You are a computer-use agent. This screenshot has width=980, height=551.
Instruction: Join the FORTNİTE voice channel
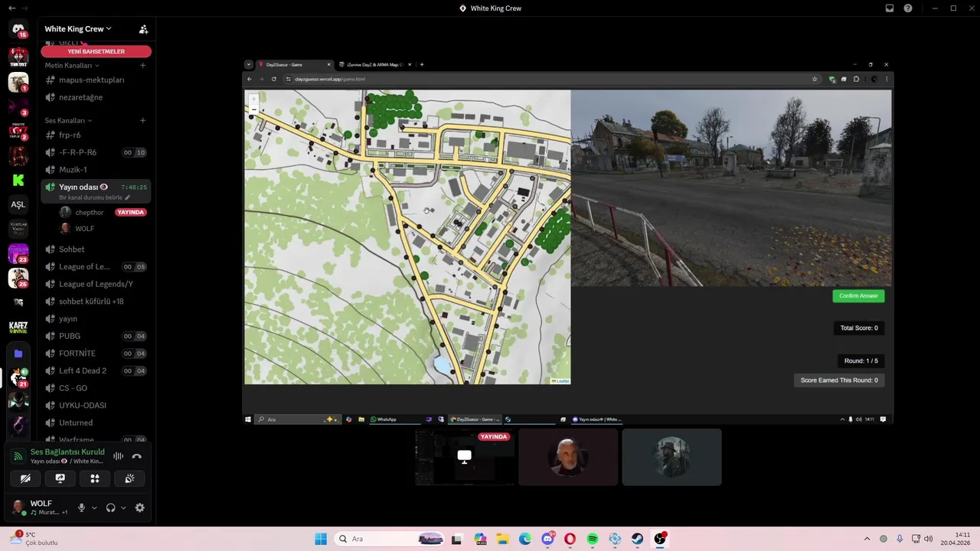click(x=96, y=354)
